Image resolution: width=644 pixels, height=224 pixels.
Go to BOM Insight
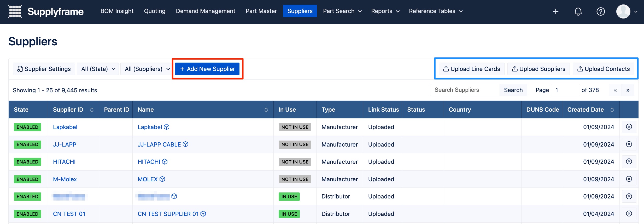click(x=117, y=11)
